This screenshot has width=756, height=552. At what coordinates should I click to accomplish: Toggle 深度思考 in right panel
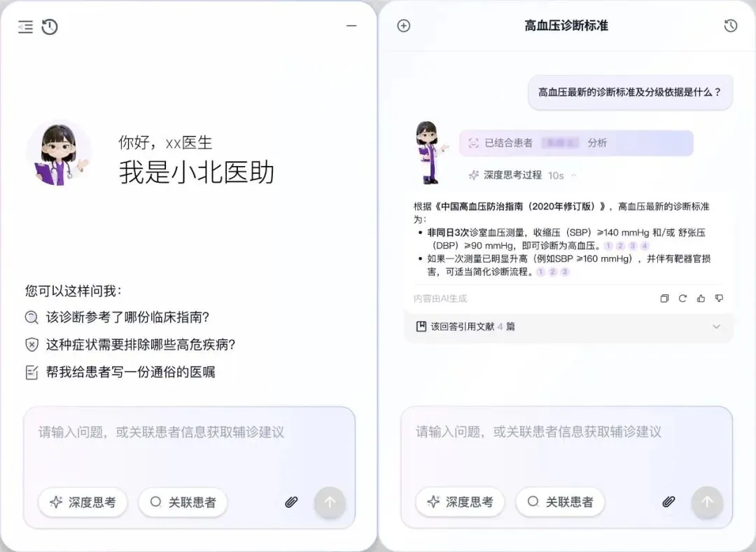pos(460,502)
